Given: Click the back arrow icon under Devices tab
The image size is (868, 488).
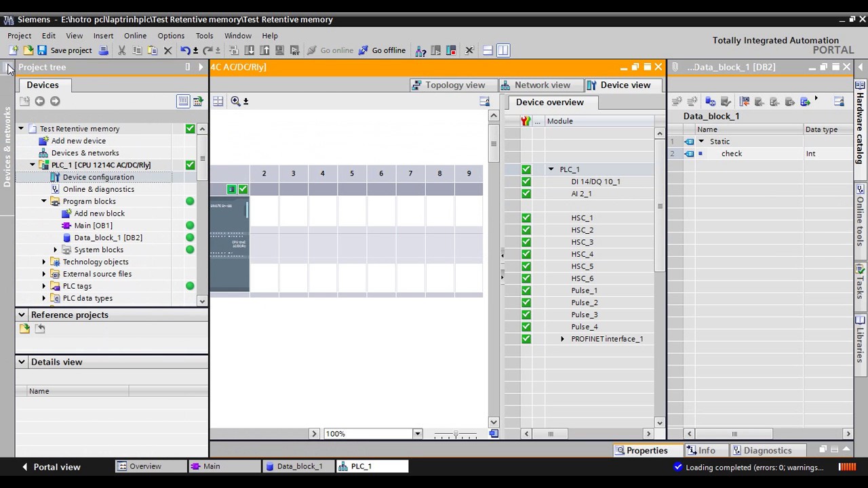Looking at the screenshot, I should [x=40, y=101].
